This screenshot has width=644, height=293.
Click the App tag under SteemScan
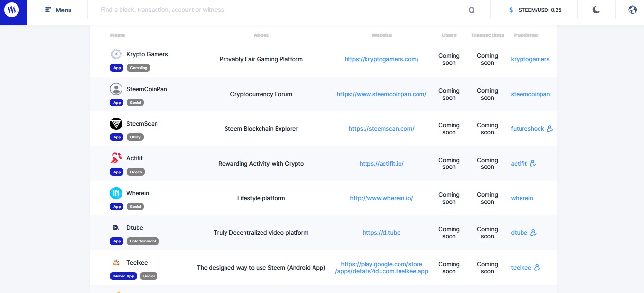click(x=117, y=137)
